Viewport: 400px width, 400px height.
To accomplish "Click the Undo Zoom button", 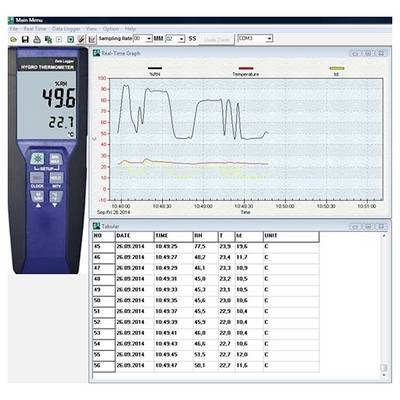I will 217,39.
